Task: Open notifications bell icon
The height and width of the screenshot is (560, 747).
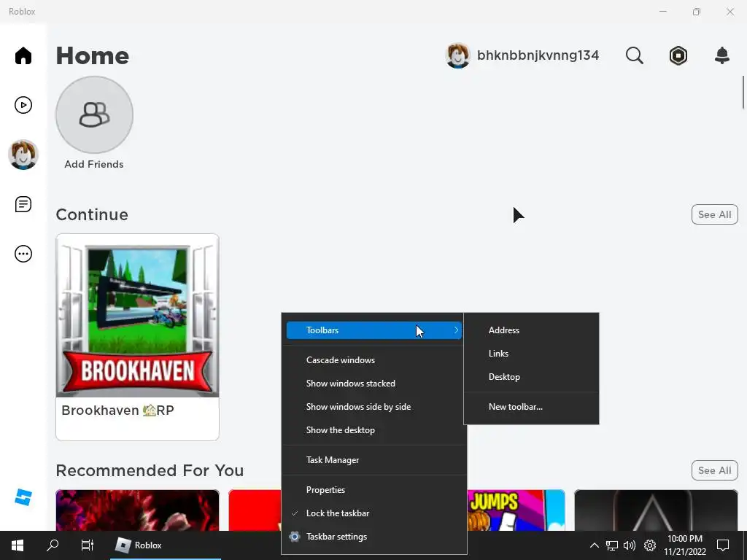Action: tap(722, 55)
